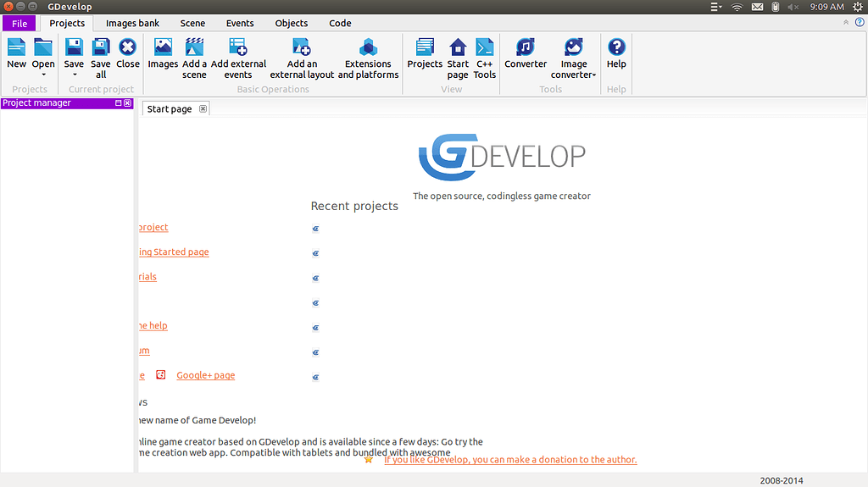The width and height of the screenshot is (868, 487).
Task: Click the Open project folder icon
Action: point(43,47)
